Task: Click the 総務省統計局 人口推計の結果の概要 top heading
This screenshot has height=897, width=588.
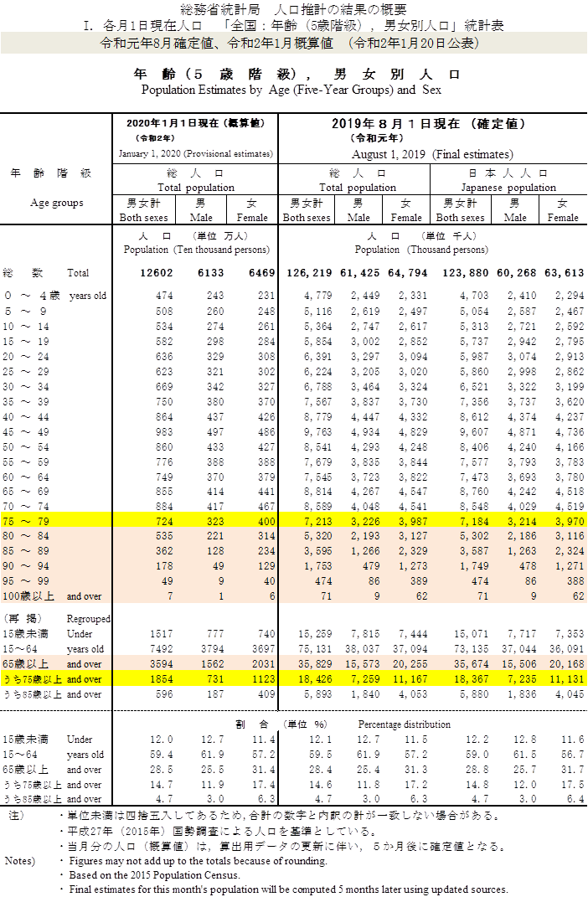Action: coord(294,10)
